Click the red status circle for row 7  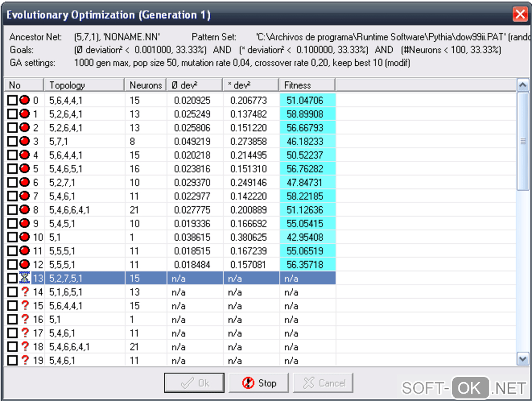point(25,196)
